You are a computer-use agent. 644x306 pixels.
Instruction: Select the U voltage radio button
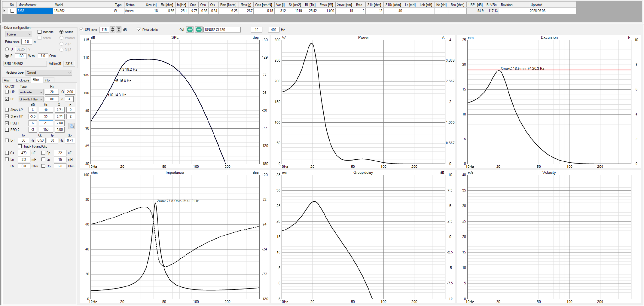7,49
